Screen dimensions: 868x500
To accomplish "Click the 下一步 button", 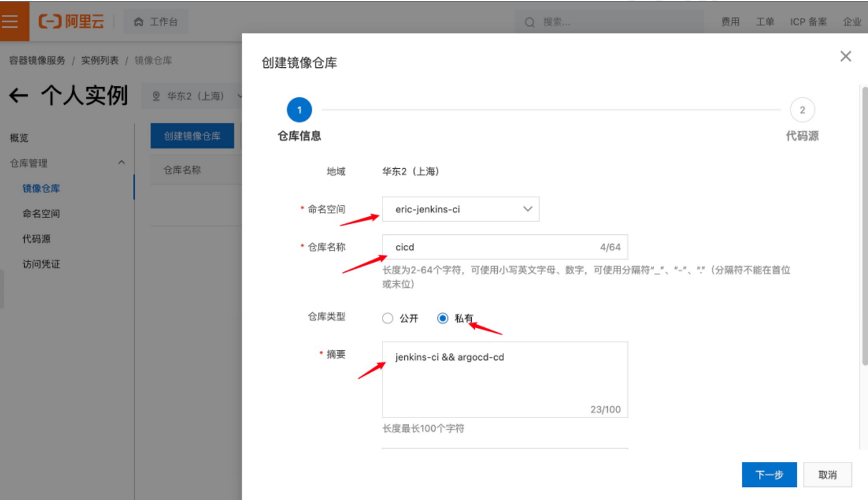I will coord(769,475).
